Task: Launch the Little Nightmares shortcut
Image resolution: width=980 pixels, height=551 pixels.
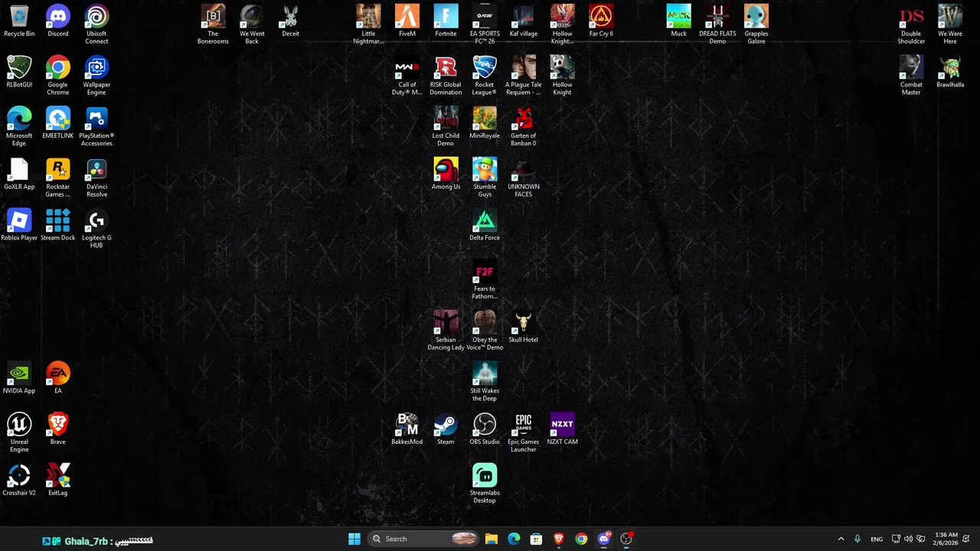Action: click(368, 24)
